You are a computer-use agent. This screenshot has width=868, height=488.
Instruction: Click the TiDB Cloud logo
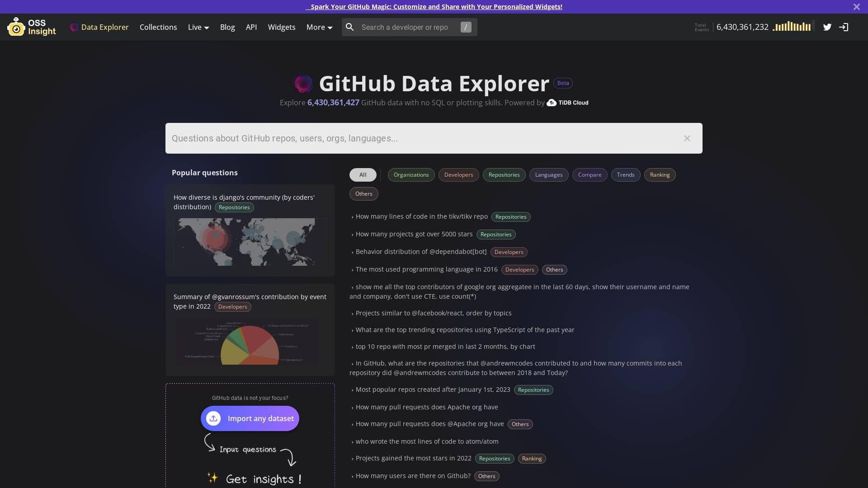pyautogui.click(x=567, y=103)
